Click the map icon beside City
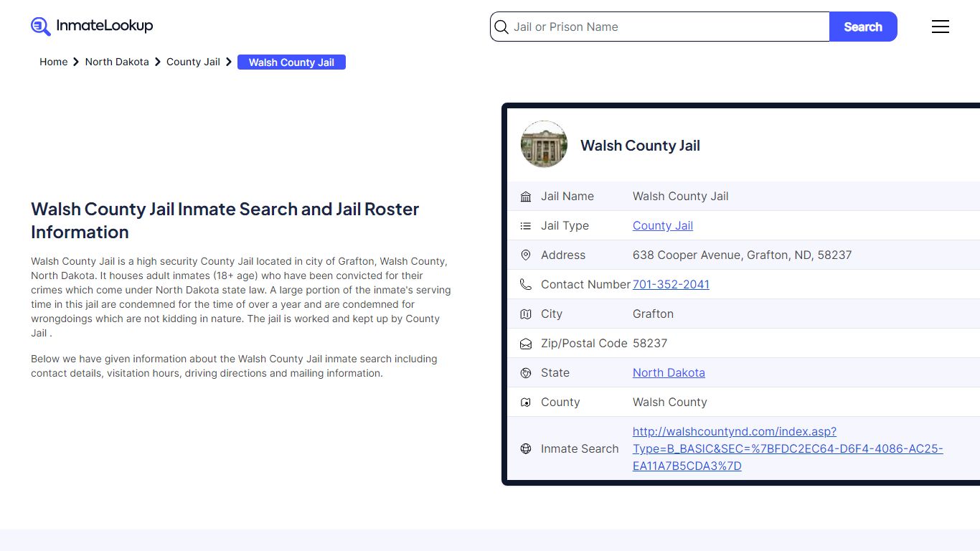Viewport: 980px width, 551px height. 526,314
